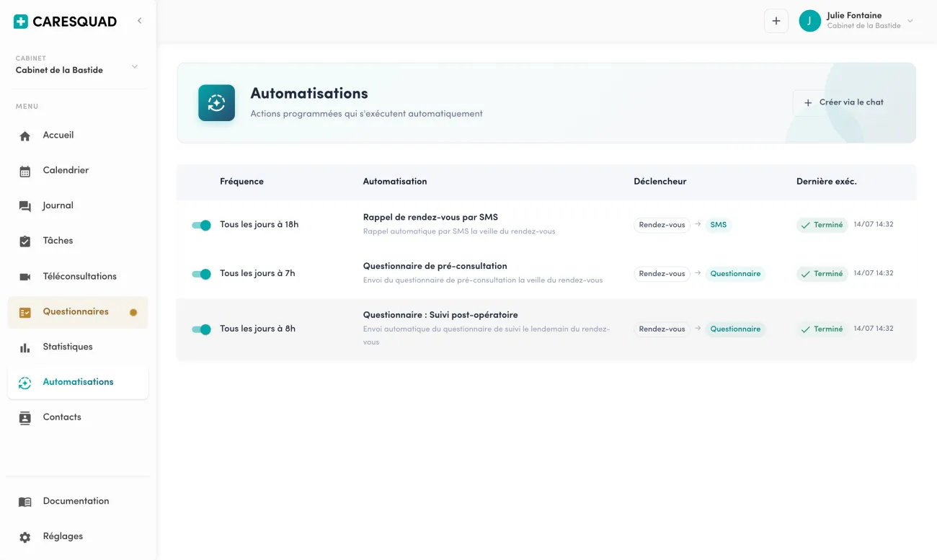Click the Tous les jours à 7h text
This screenshot has width=937, height=560.
coord(257,274)
